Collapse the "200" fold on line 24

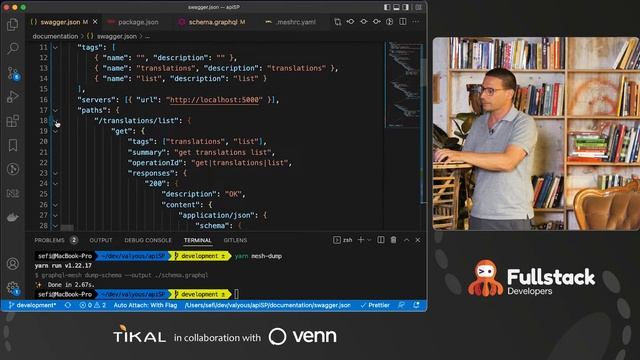(55, 184)
